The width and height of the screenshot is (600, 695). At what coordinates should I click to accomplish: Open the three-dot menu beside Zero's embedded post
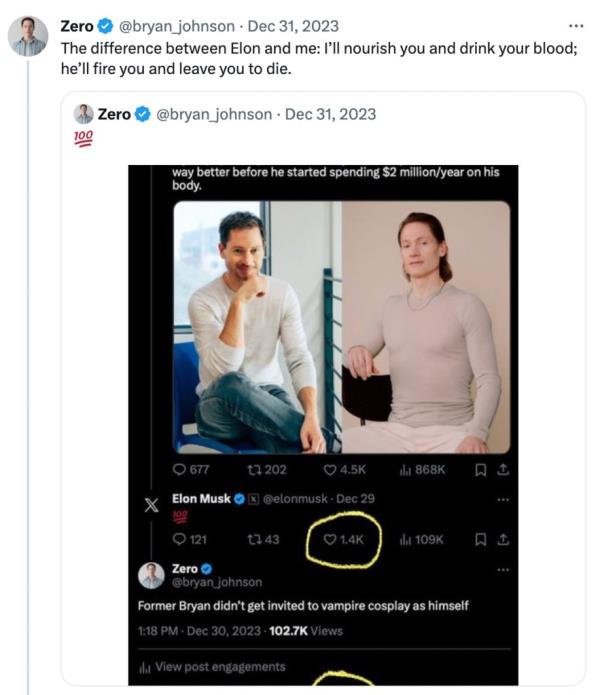coord(503,570)
